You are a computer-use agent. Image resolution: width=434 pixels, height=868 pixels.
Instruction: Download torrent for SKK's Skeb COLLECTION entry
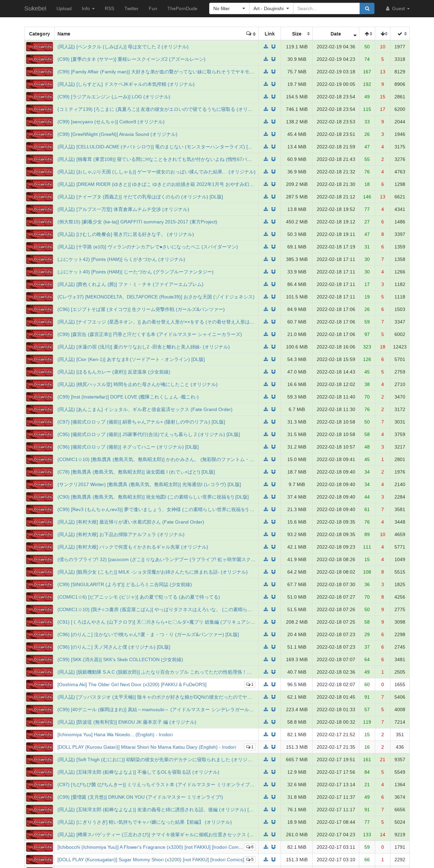tap(266, 659)
